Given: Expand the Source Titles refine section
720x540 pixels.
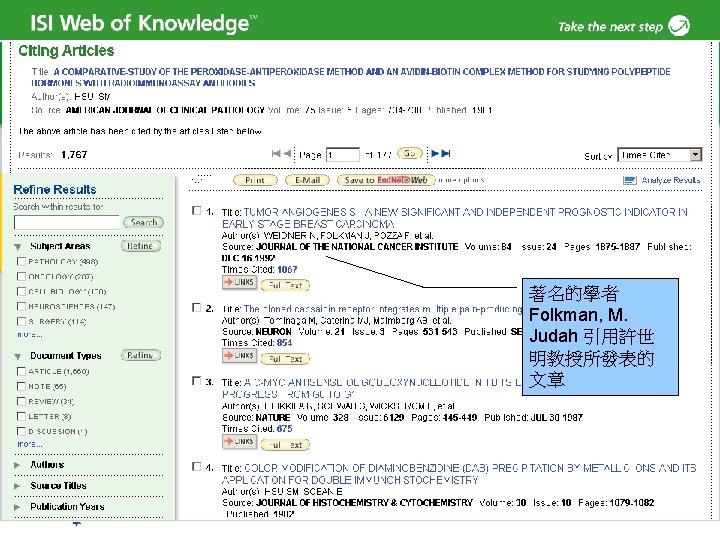Looking at the screenshot, I should click(x=18, y=486).
